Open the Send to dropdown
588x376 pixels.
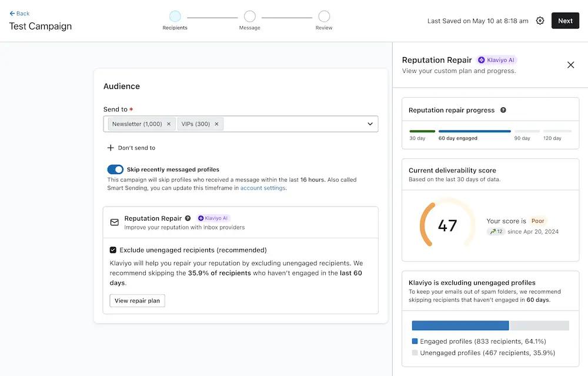pyautogui.click(x=369, y=124)
